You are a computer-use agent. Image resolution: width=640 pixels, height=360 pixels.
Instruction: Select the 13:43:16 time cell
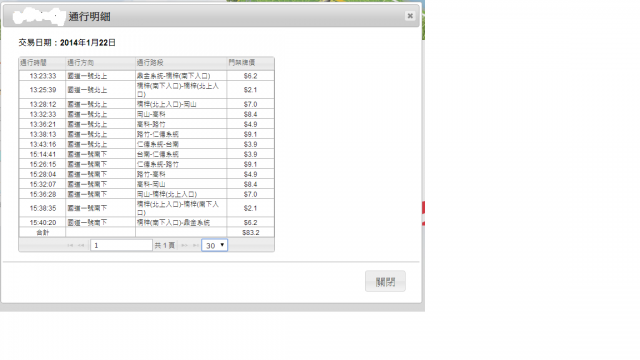tap(42, 144)
